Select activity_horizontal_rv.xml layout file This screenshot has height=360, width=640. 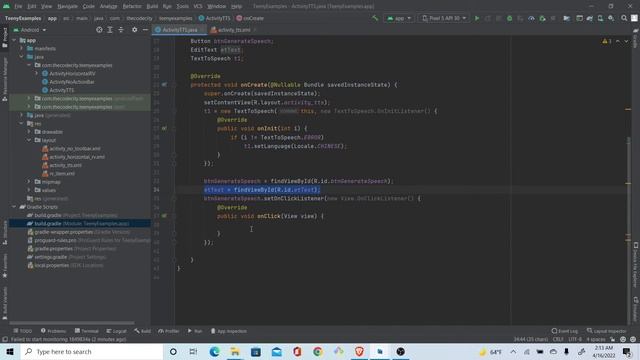pyautogui.click(x=77, y=157)
